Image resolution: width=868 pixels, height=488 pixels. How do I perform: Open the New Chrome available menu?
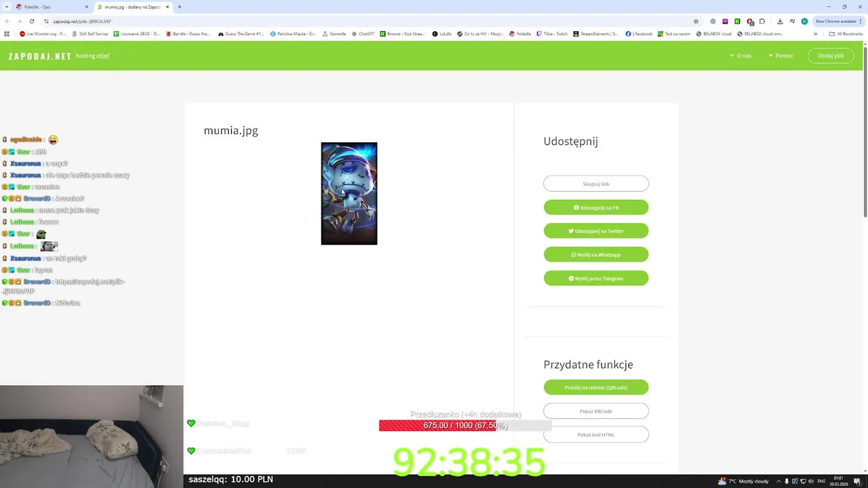pos(838,21)
